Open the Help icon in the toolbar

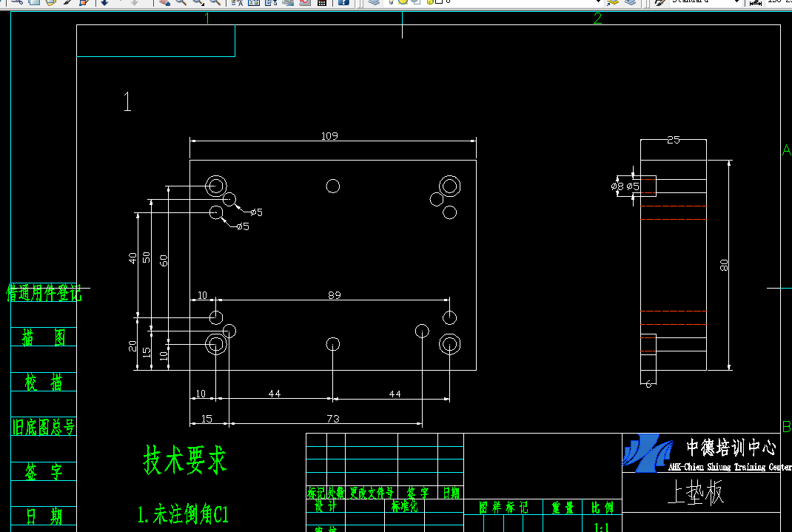click(343, 2)
